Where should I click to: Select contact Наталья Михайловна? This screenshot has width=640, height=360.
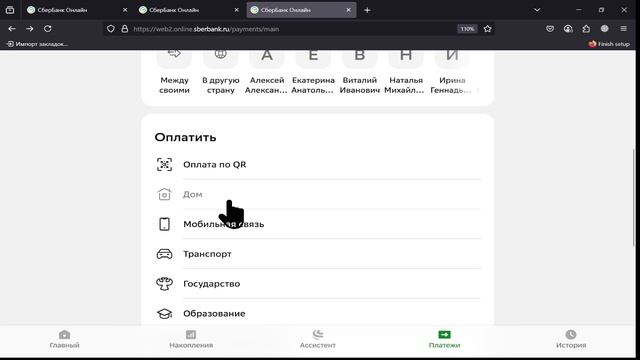click(406, 73)
